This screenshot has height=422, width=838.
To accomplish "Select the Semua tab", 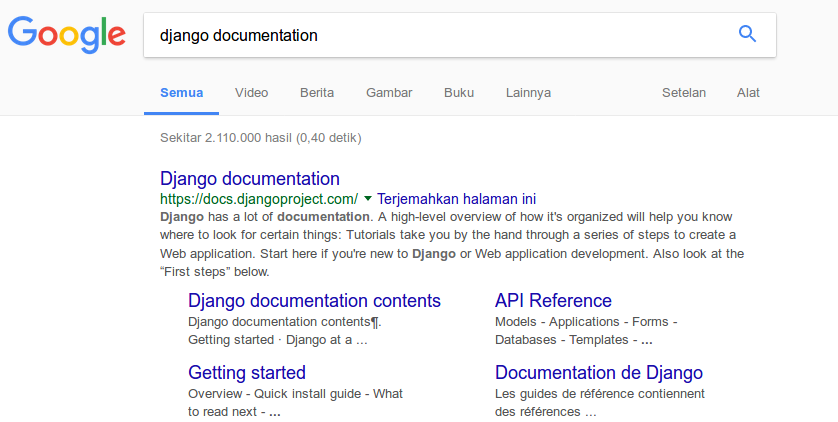I will (181, 93).
